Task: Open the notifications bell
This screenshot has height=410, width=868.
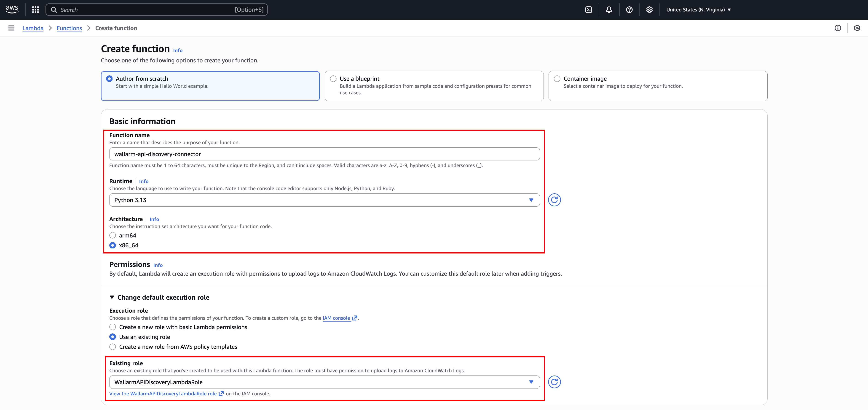Action: (x=609, y=9)
